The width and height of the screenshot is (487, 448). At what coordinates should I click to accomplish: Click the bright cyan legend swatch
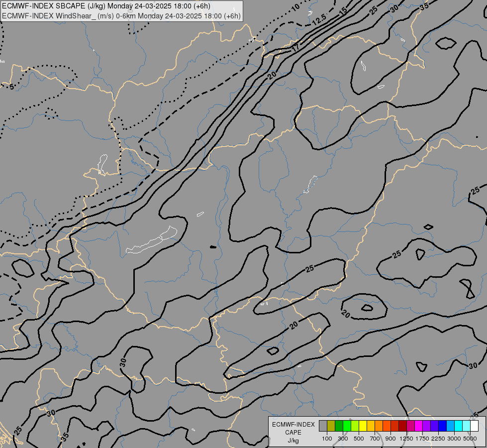click(x=459, y=426)
